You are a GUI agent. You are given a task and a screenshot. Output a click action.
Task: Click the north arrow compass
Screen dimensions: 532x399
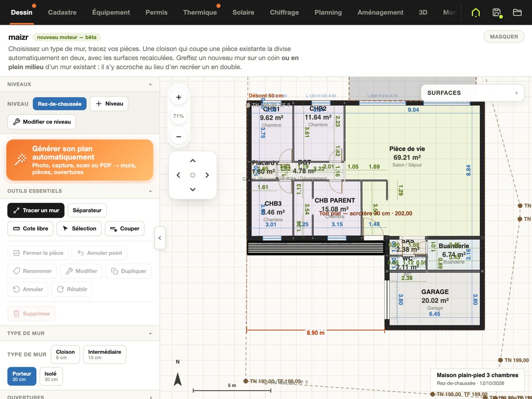tap(178, 379)
